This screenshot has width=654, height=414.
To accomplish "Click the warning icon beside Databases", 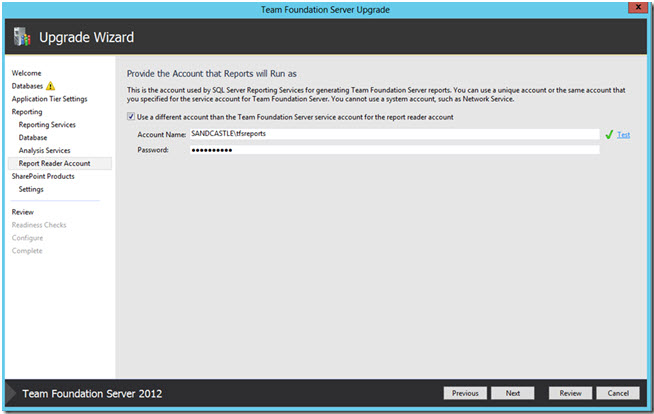I will [x=50, y=86].
